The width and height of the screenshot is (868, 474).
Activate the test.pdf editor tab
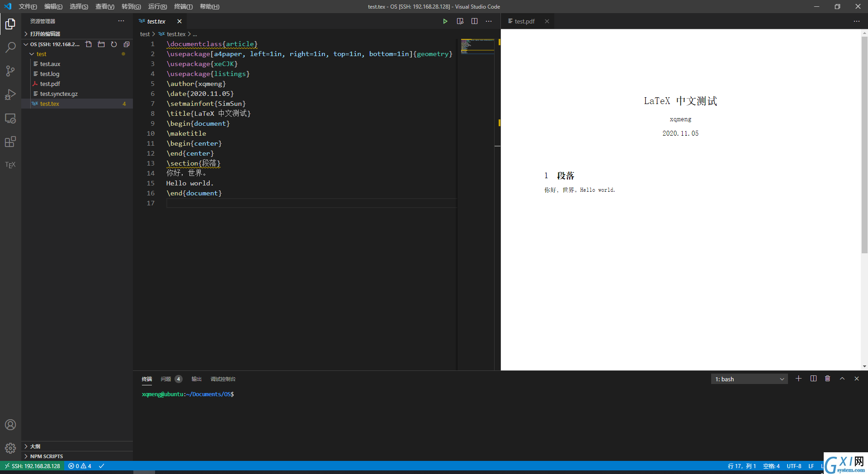(524, 21)
